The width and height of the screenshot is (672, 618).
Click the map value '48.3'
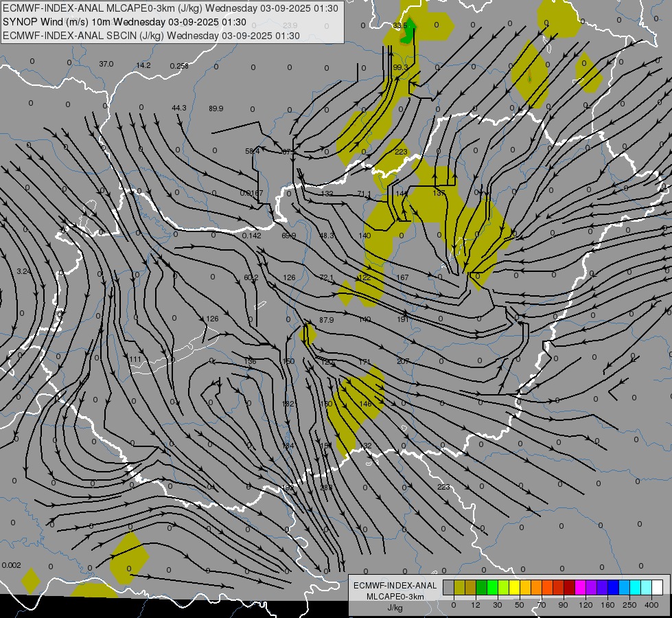(x=327, y=236)
